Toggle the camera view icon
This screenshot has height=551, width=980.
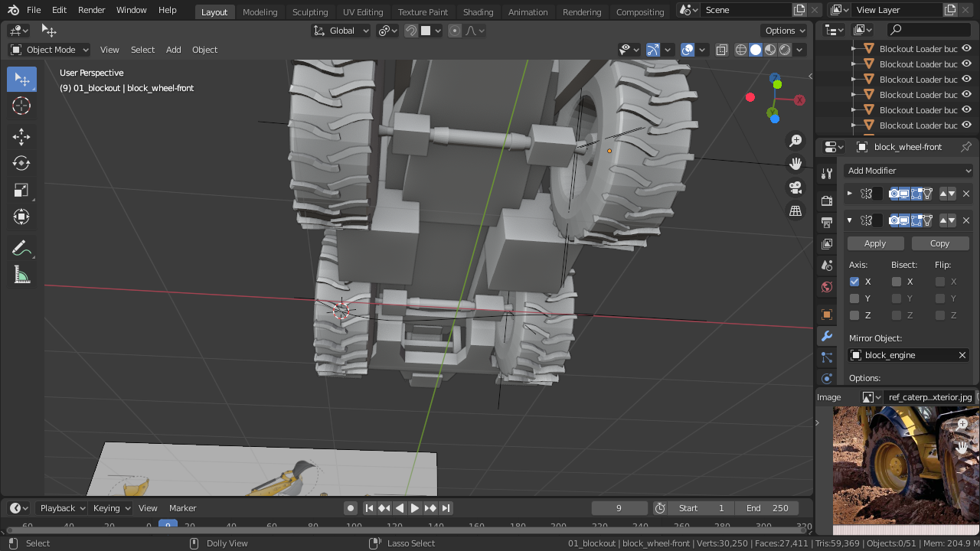795,187
